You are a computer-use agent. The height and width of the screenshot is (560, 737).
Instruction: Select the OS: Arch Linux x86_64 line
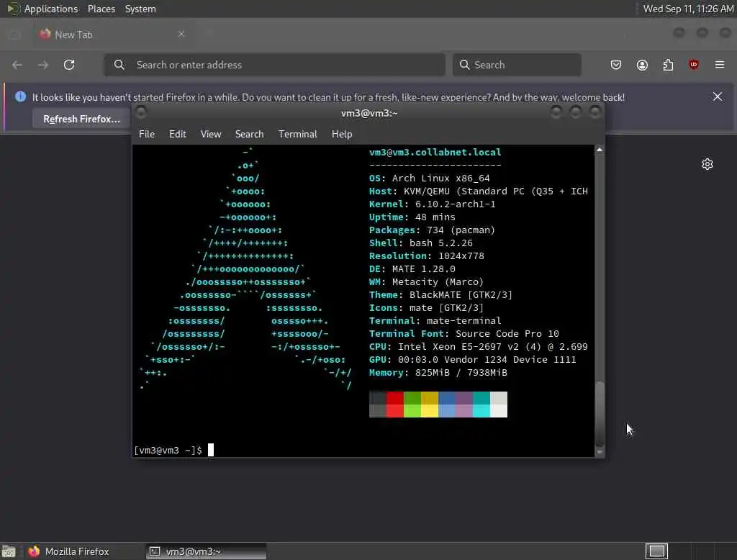pyautogui.click(x=430, y=179)
